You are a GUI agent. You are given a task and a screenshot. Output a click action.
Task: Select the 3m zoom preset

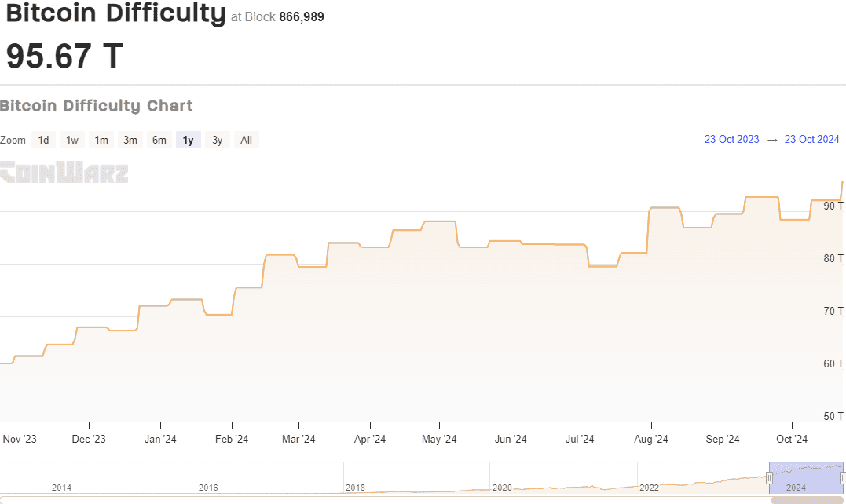[x=130, y=140]
